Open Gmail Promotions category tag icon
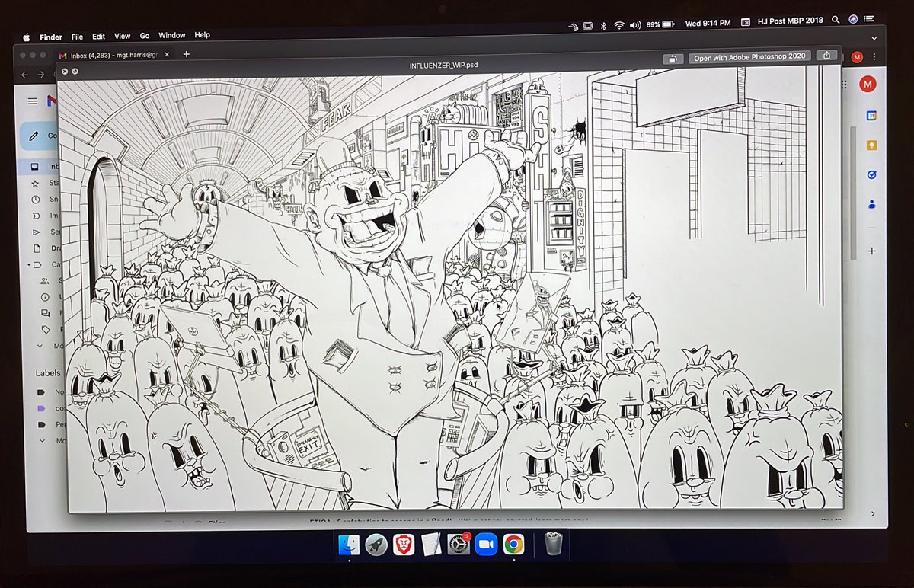Image resolution: width=914 pixels, height=588 pixels. [46, 329]
